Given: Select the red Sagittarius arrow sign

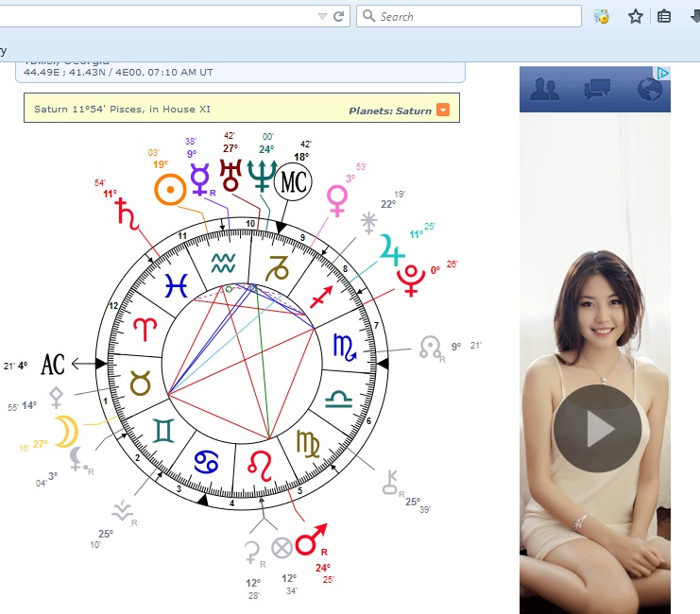Looking at the screenshot, I should click(x=321, y=297).
